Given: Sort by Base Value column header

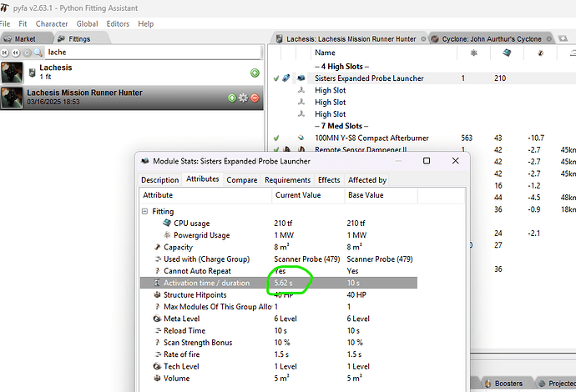Looking at the screenshot, I should click(381, 195).
